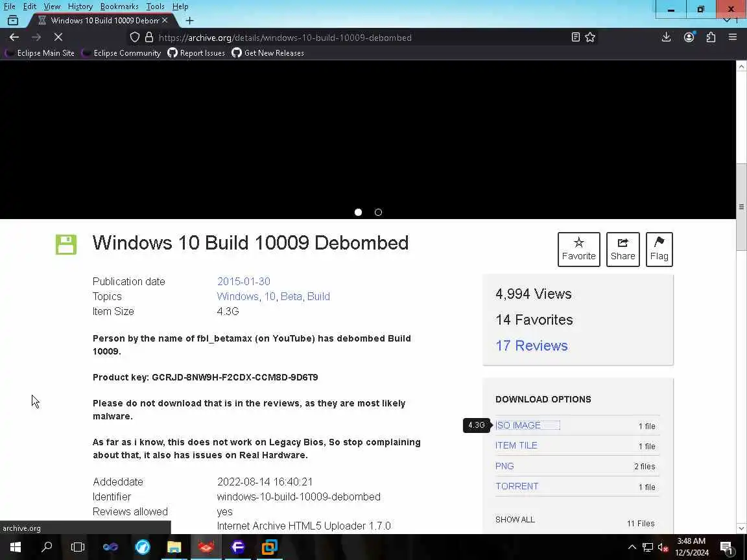747x560 pixels.
Task: Open the Firefox account icon
Action: click(689, 37)
